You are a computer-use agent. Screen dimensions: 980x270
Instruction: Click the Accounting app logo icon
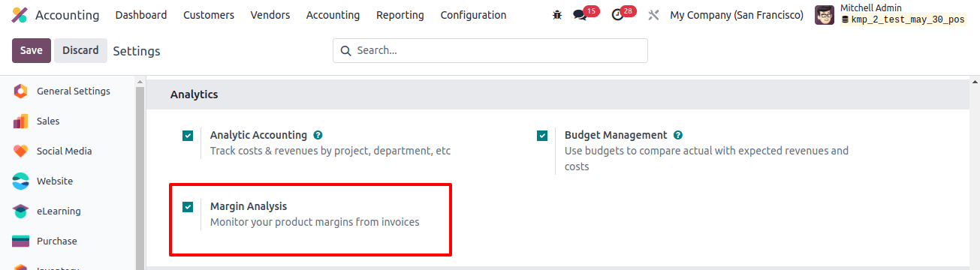coord(20,15)
